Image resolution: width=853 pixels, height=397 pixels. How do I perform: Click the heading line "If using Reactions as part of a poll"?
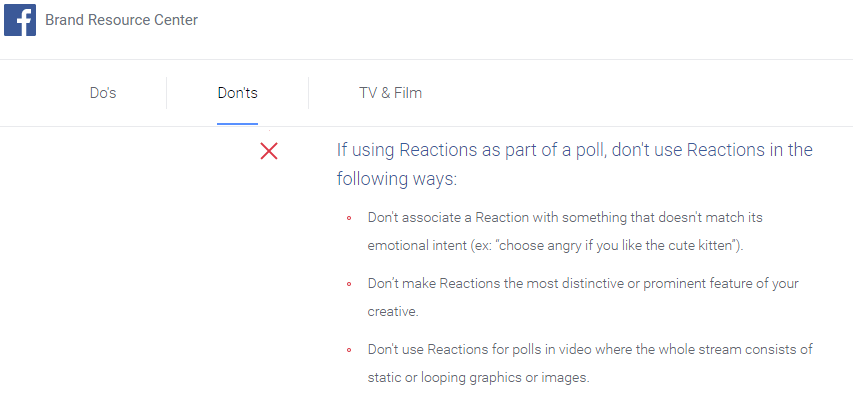point(472,150)
